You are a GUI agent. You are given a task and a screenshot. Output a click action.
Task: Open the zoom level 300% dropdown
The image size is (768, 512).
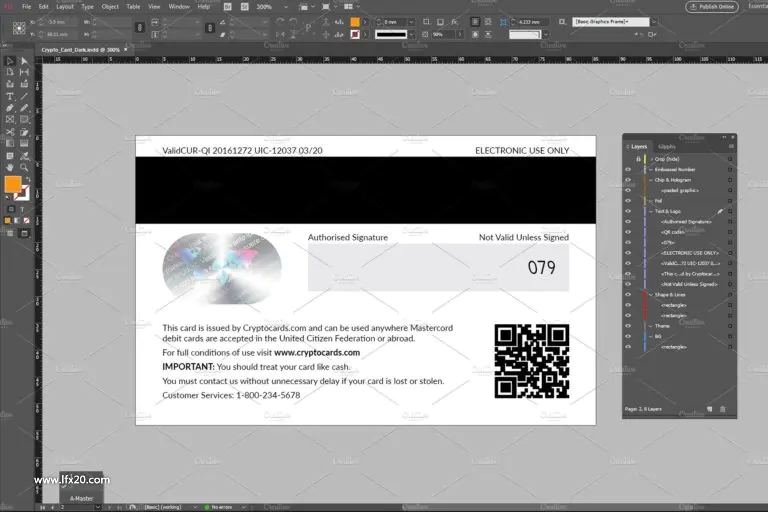(x=286, y=7)
